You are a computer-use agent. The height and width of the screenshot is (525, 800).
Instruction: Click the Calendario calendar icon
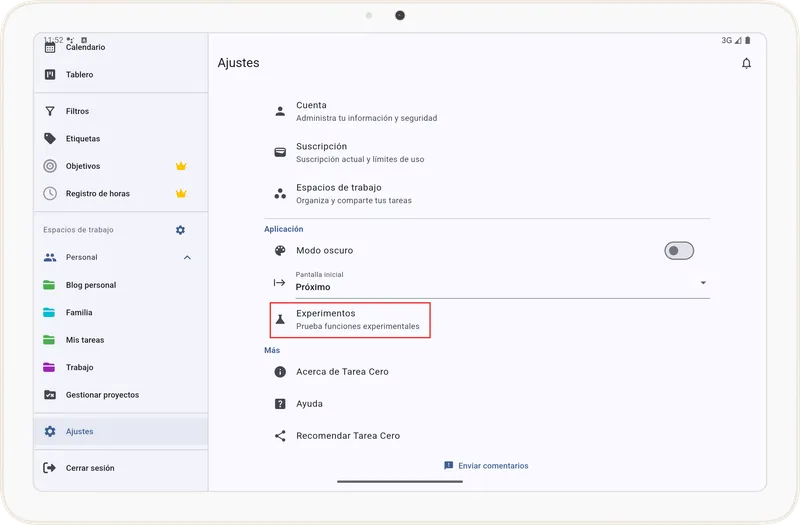(x=50, y=47)
